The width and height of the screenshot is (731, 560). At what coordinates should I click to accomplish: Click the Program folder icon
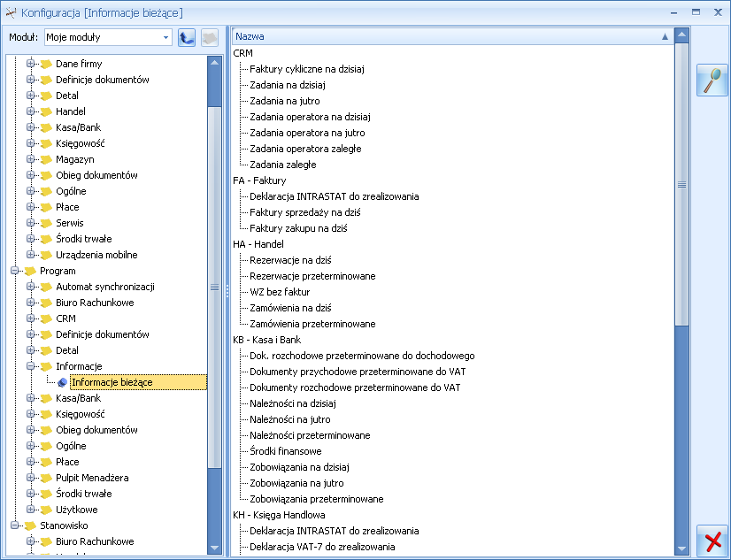30,271
